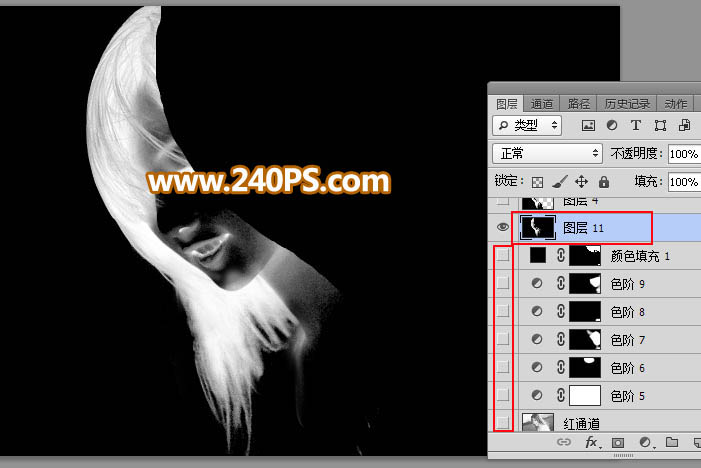The height and width of the screenshot is (468, 701).
Task: Toggle mask link on 色阶 8
Action: [561, 311]
